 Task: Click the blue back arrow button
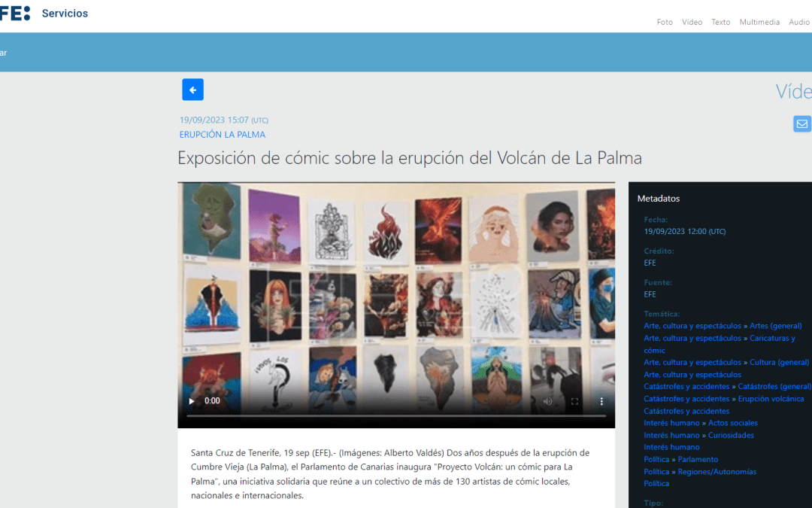tap(192, 90)
